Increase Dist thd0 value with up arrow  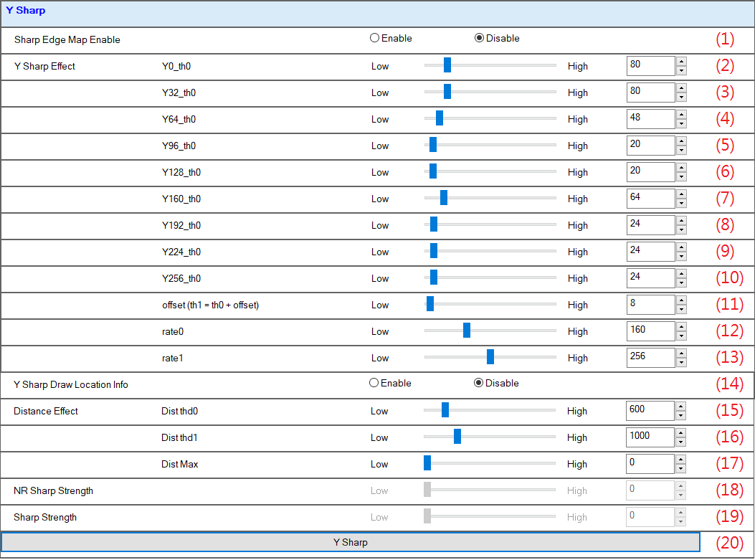(680, 407)
